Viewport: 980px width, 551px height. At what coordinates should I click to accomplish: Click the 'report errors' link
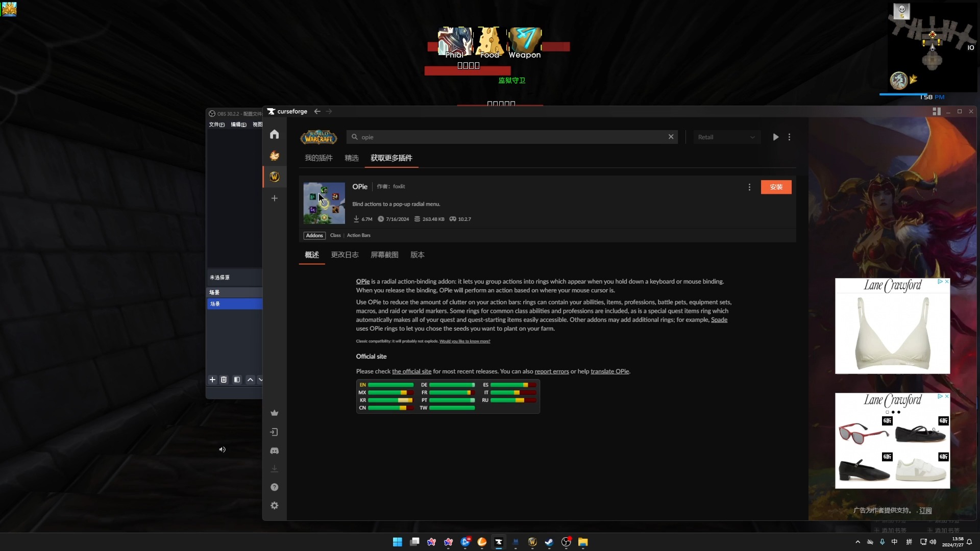pos(552,371)
